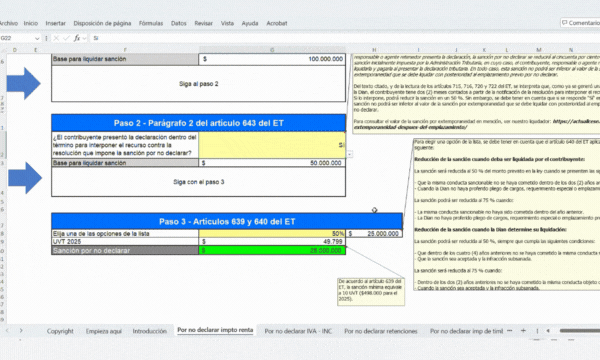
Task: Select the 100.000.000 base sanción cell
Action: (x=272, y=59)
